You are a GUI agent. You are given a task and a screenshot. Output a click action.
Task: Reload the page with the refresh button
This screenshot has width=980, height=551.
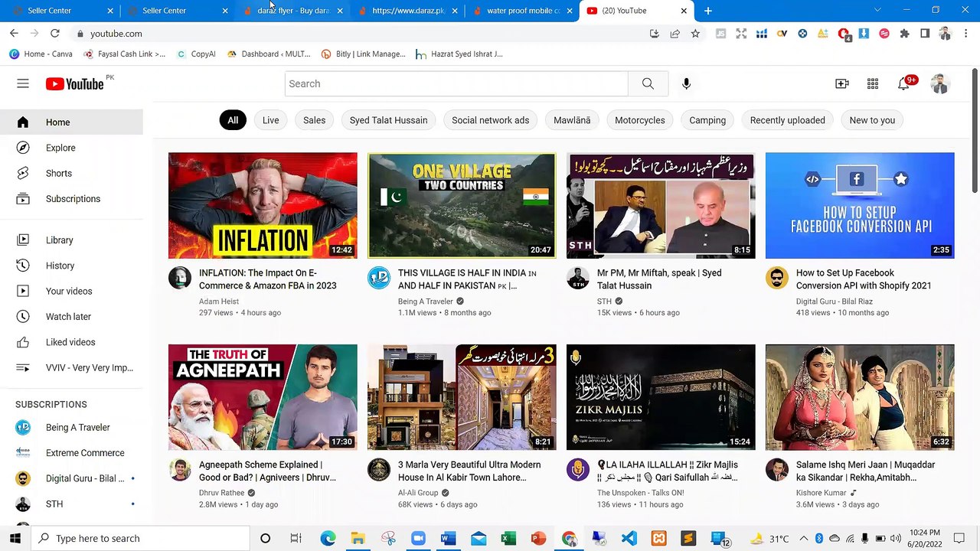pyautogui.click(x=55, y=34)
